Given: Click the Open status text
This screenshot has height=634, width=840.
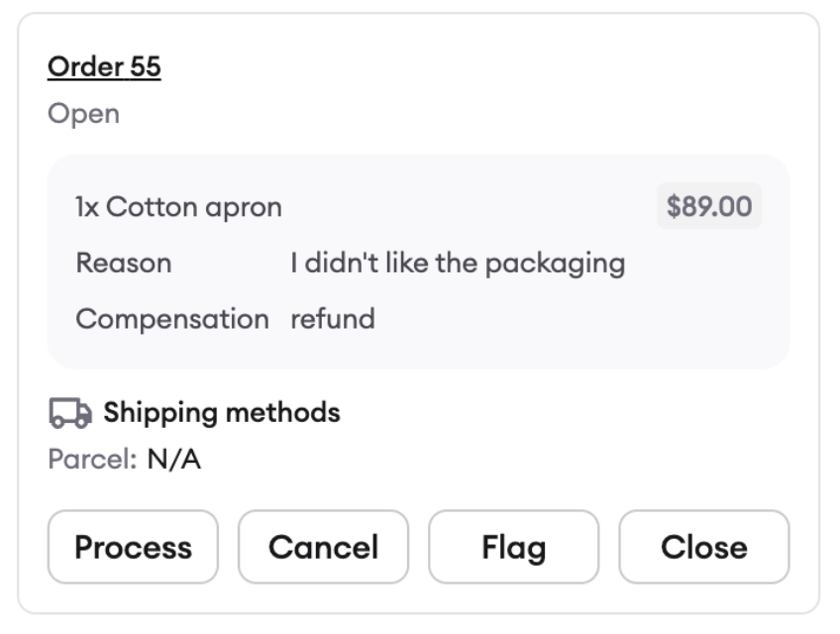Looking at the screenshot, I should pyautogui.click(x=83, y=114).
